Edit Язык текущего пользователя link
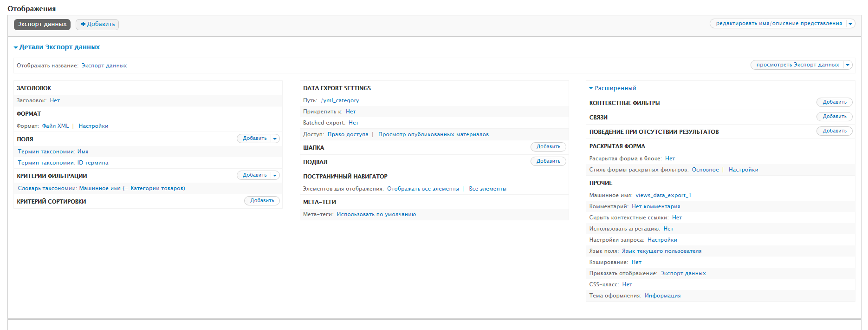Viewport: 868px width, 330px height. [x=661, y=251]
